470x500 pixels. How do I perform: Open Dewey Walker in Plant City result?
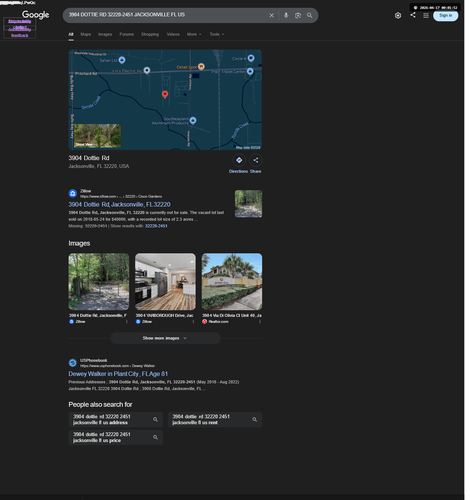coord(118,374)
